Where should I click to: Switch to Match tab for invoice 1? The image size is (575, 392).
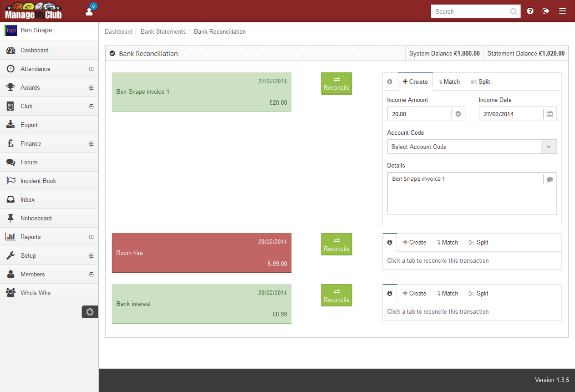tap(449, 82)
